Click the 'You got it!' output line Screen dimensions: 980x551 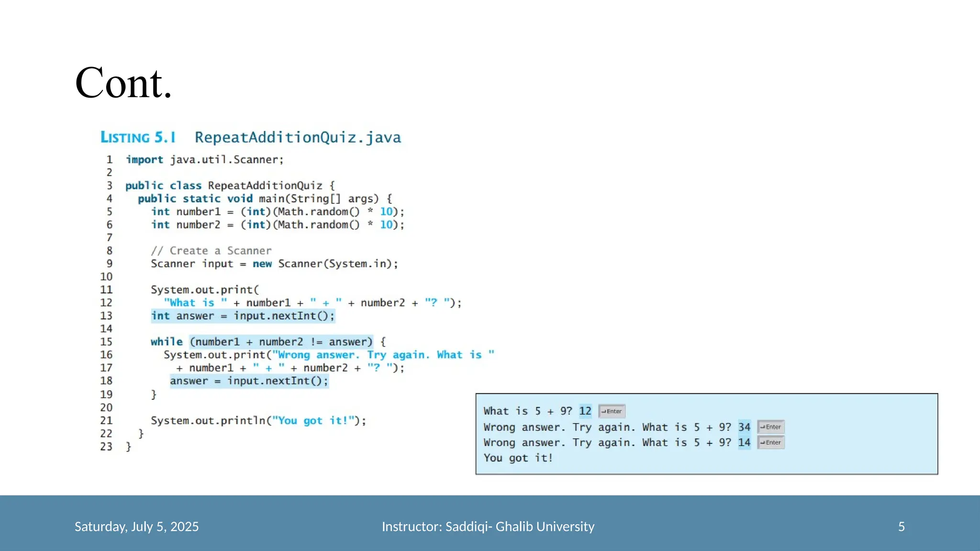[518, 458]
